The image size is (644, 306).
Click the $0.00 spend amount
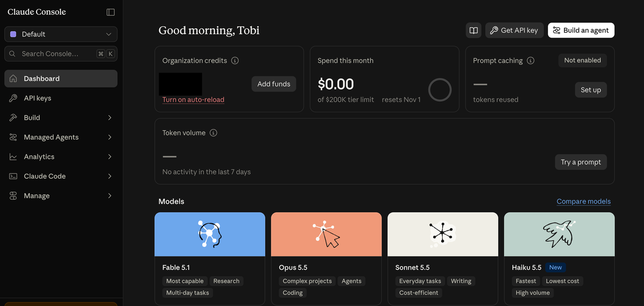pyautogui.click(x=336, y=84)
